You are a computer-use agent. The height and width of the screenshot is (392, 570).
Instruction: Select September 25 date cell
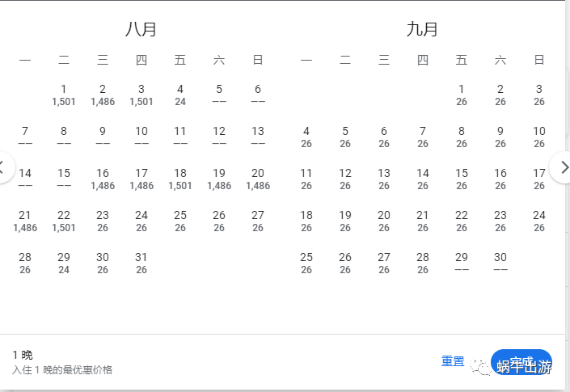pos(306,263)
